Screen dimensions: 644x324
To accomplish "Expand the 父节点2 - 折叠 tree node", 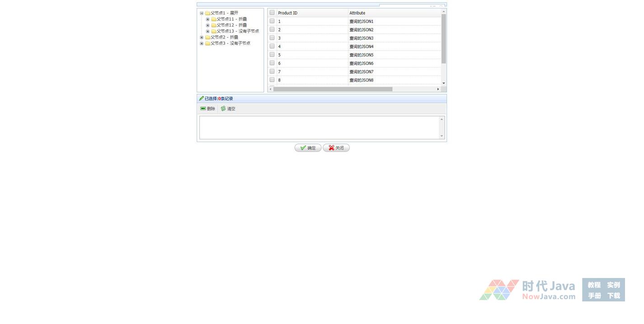I will [x=202, y=37].
